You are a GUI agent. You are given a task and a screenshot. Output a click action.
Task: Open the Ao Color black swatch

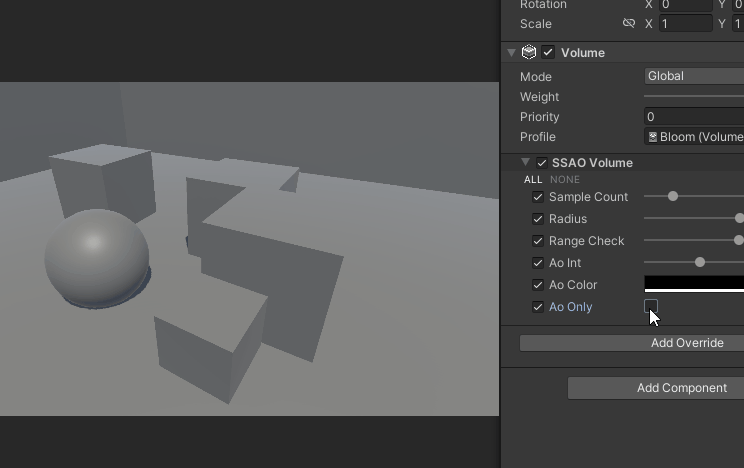coord(694,283)
